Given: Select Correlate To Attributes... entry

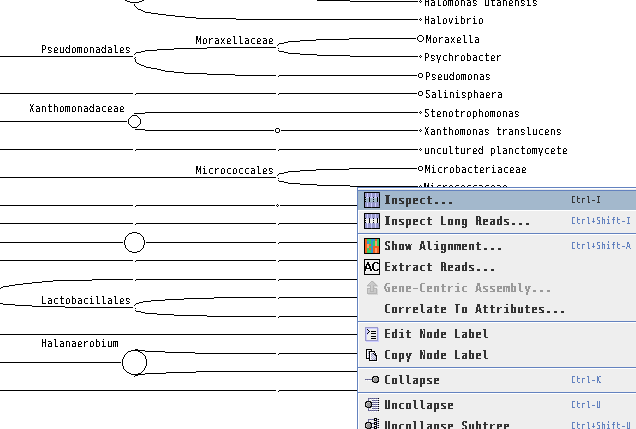Looking at the screenshot, I should pos(496,309).
